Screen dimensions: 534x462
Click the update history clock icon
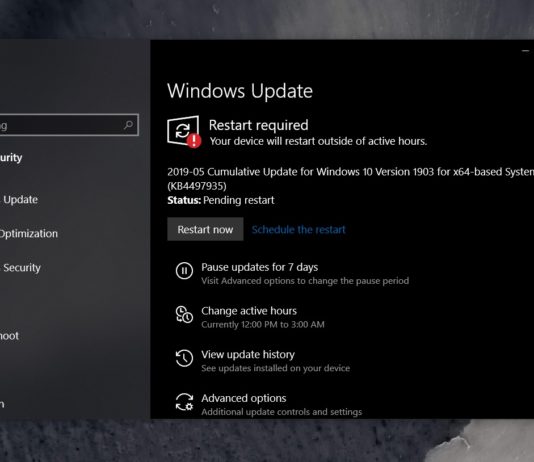[x=184, y=358]
